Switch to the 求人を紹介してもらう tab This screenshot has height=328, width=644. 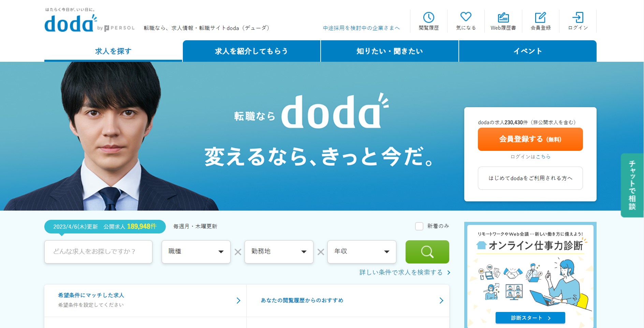click(251, 51)
